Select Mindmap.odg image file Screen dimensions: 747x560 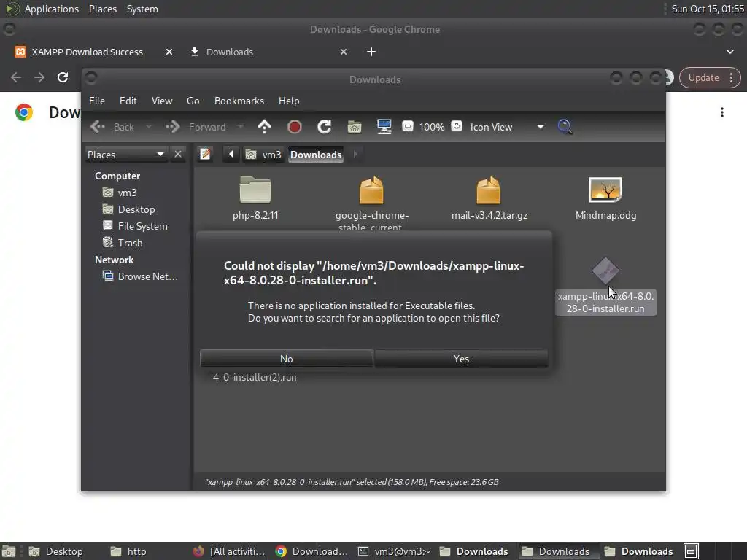(605, 198)
